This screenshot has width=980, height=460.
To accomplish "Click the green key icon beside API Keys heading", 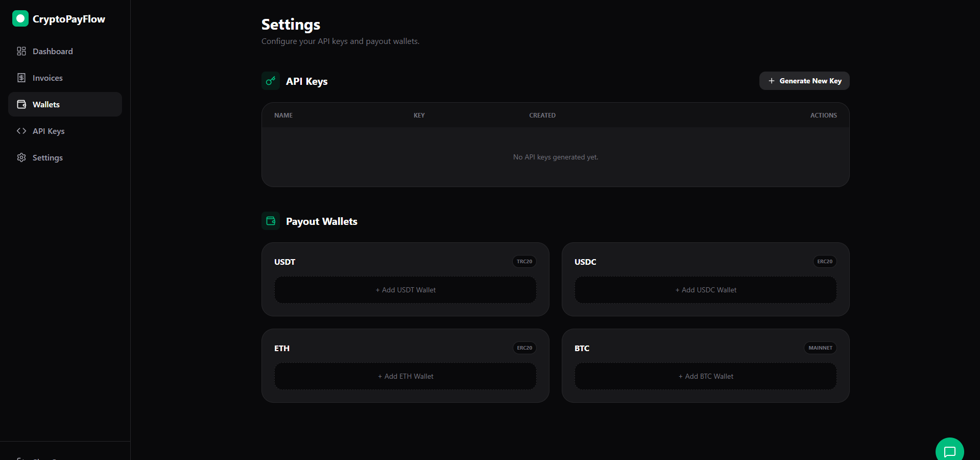I will pyautogui.click(x=270, y=81).
